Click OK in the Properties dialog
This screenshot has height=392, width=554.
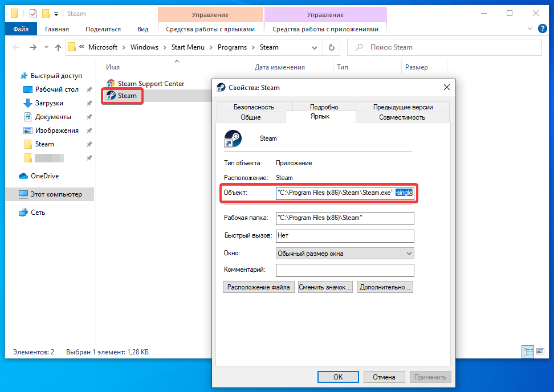(338, 377)
